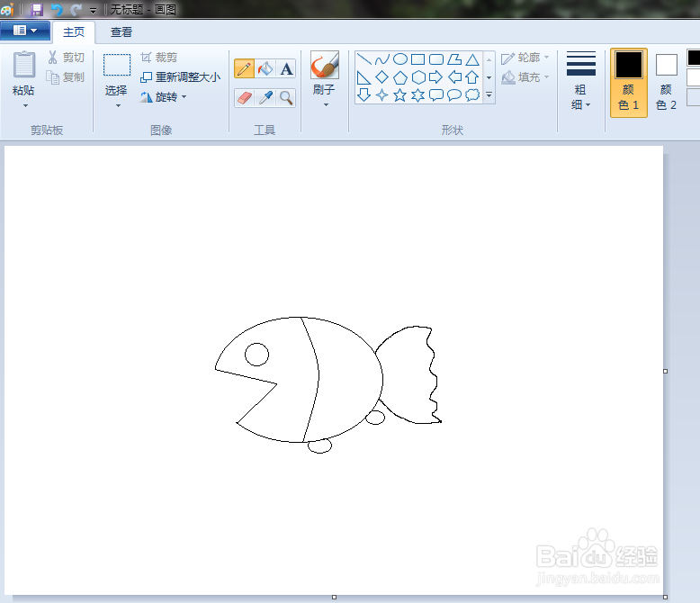
Task: Choose the Right arrow shape
Action: point(436,77)
